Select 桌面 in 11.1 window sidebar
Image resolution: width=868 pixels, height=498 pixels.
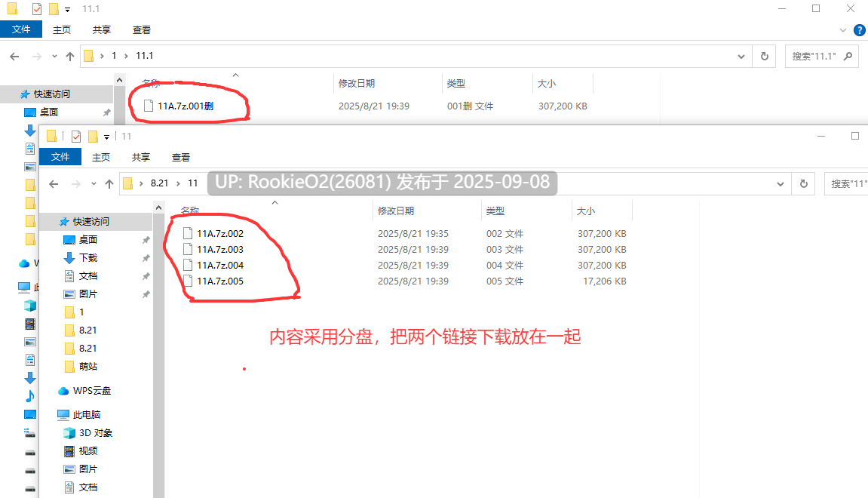pos(49,112)
